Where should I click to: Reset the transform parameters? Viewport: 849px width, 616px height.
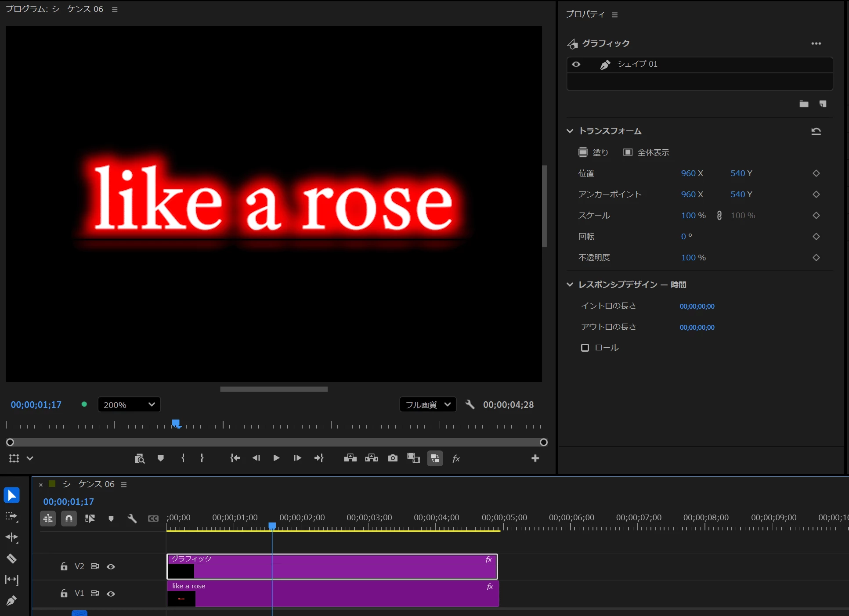[x=816, y=131]
